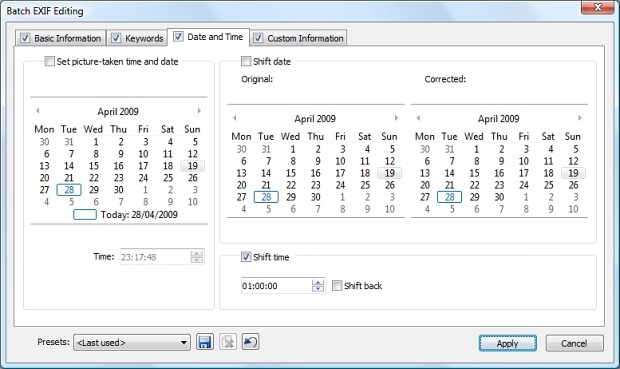This screenshot has width=620, height=369.
Task: Click April 2009 title in Original calendar
Action: pyautogui.click(x=315, y=119)
